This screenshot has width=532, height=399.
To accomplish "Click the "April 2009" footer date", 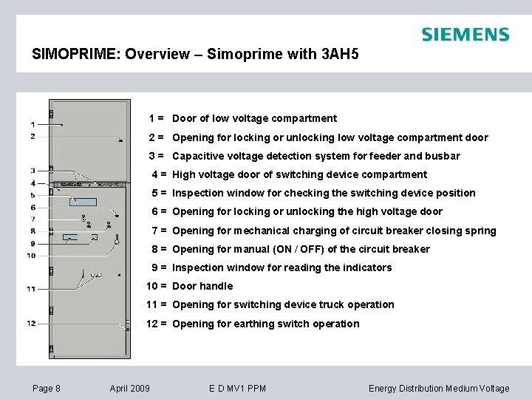I will pos(129,388).
